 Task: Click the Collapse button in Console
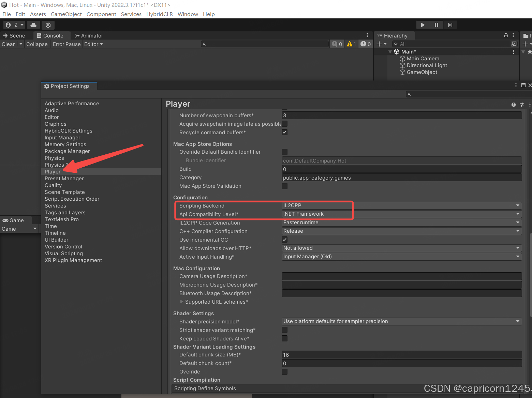[37, 44]
